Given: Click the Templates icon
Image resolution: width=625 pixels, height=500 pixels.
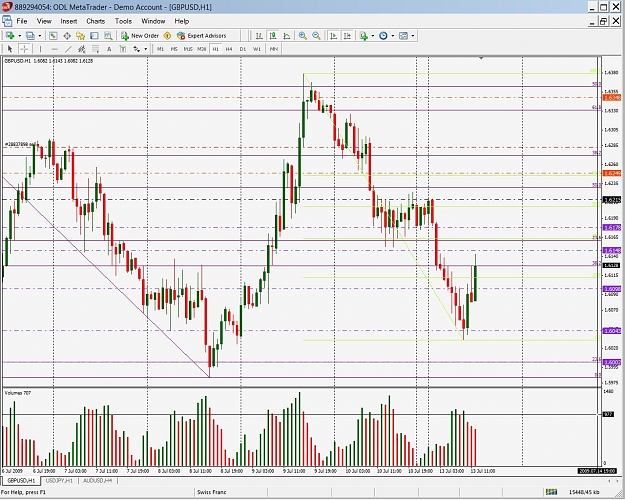Looking at the screenshot, I should 403,36.
